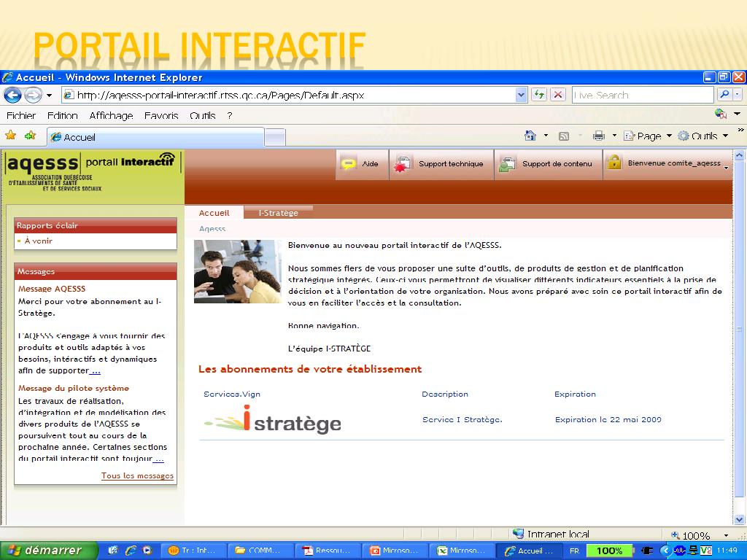This screenshot has height=560, width=747.
Task: Click the RSS feeds icon
Action: click(x=564, y=136)
